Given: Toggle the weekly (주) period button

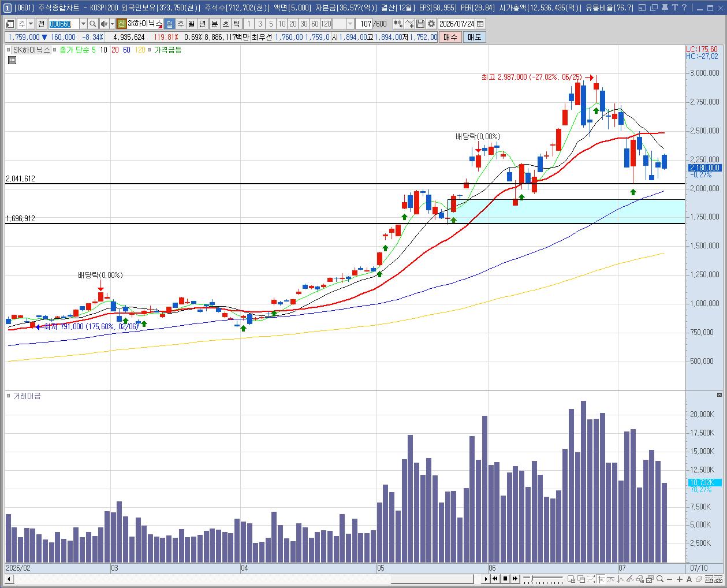Looking at the screenshot, I should [x=180, y=24].
